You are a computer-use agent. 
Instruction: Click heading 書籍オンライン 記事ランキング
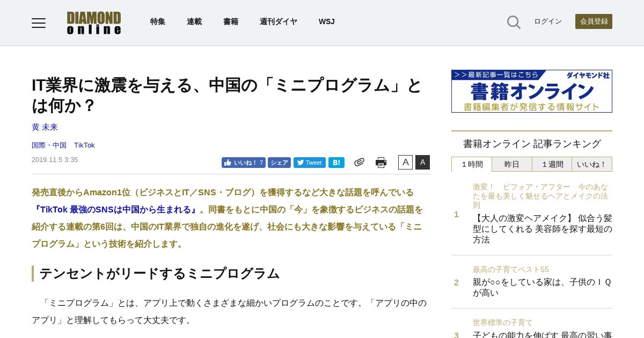[532, 144]
